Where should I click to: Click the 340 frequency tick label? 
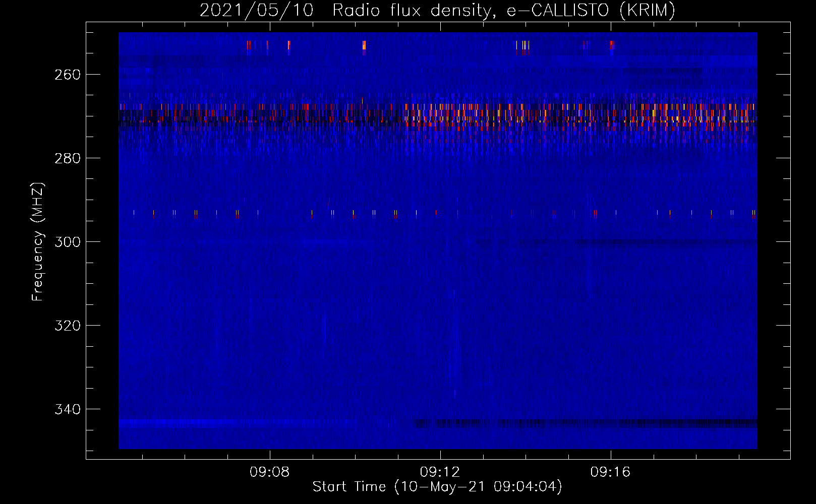(68, 409)
